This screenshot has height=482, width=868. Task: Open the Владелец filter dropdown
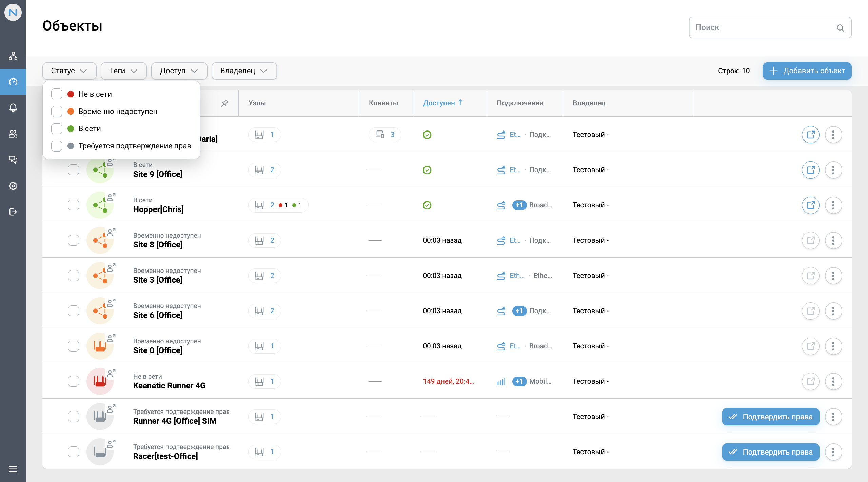click(244, 71)
